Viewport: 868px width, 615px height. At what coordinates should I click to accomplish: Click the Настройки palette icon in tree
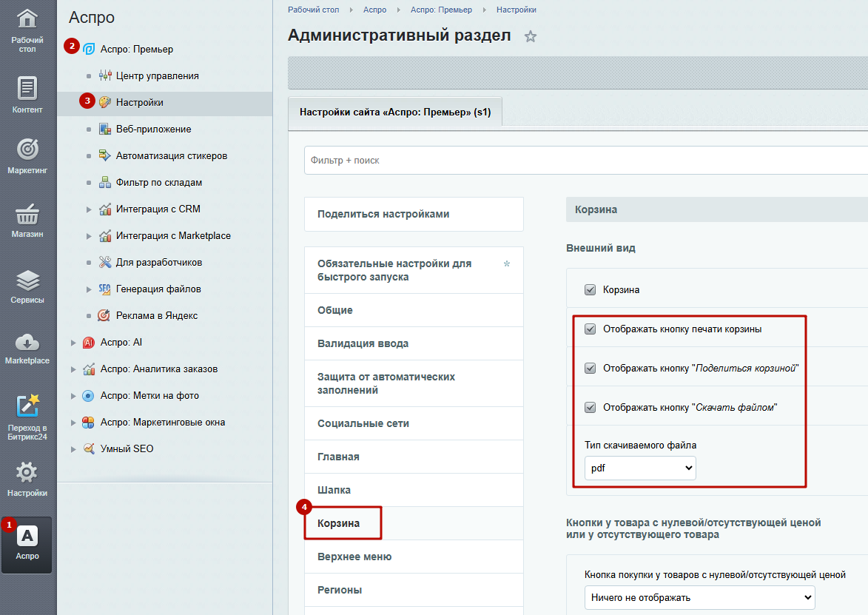point(105,102)
